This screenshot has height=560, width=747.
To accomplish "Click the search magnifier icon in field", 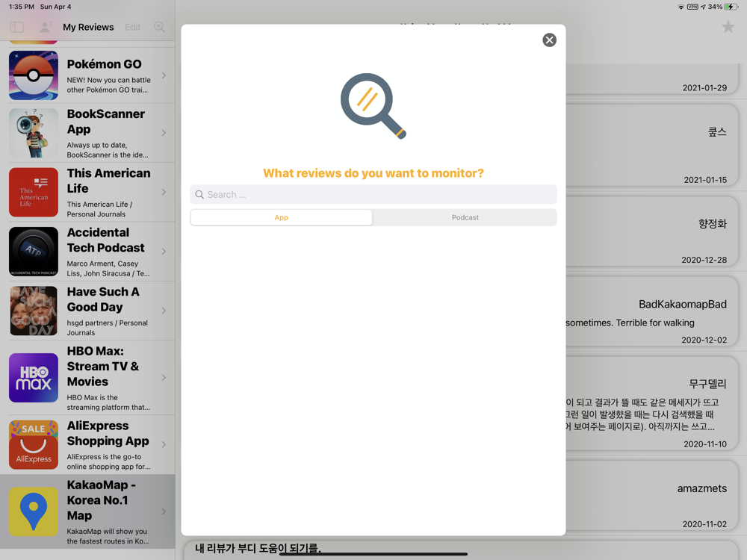I will pos(199,194).
